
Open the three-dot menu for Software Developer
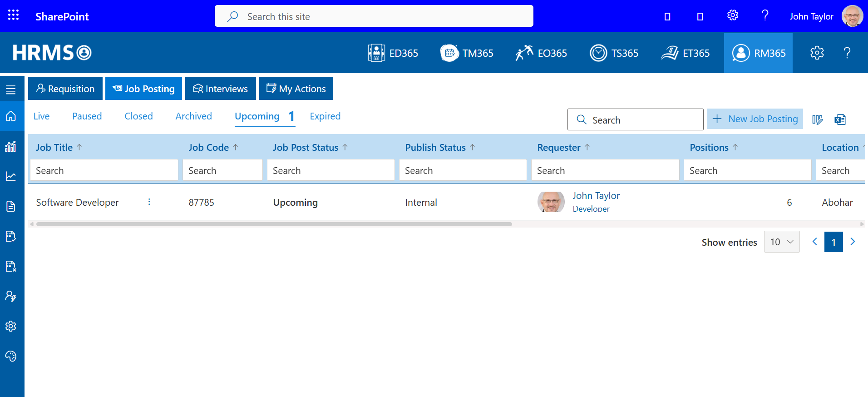click(149, 202)
